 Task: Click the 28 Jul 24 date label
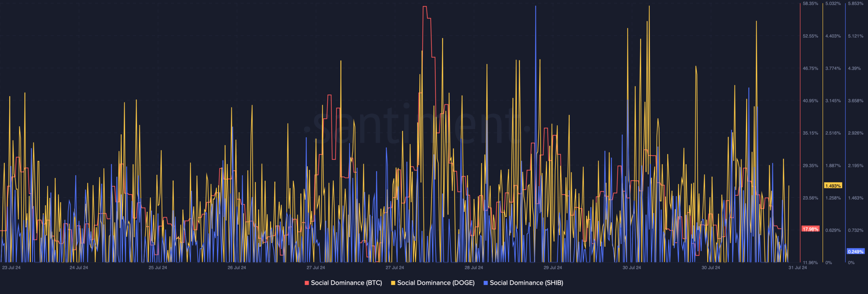point(474,268)
